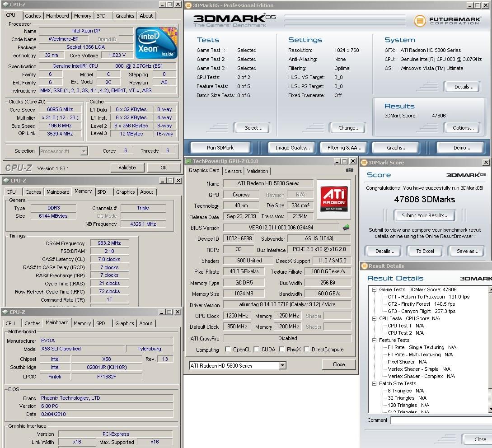492x448 pixels.
Task: Click the Run 3DMark button
Action: tap(220, 148)
